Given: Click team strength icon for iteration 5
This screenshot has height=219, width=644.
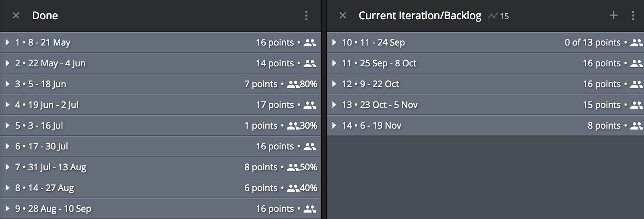Looking at the screenshot, I should tap(293, 126).
